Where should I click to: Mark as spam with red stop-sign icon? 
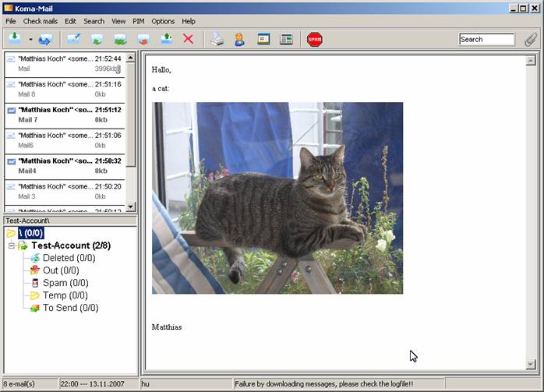[315, 39]
